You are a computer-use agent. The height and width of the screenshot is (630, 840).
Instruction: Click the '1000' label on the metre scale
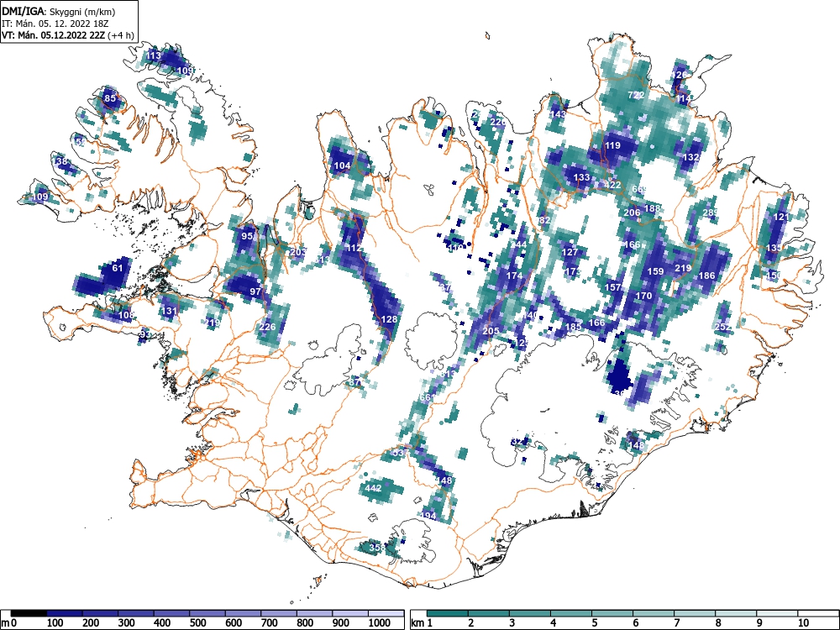(x=380, y=623)
